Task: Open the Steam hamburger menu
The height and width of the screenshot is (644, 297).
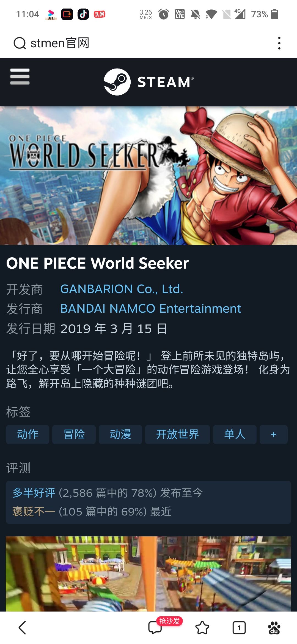Action: point(20,76)
